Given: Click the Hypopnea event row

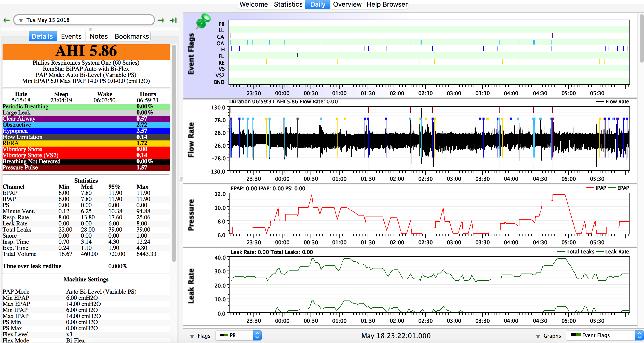Looking at the screenshot, I should pos(86,131).
